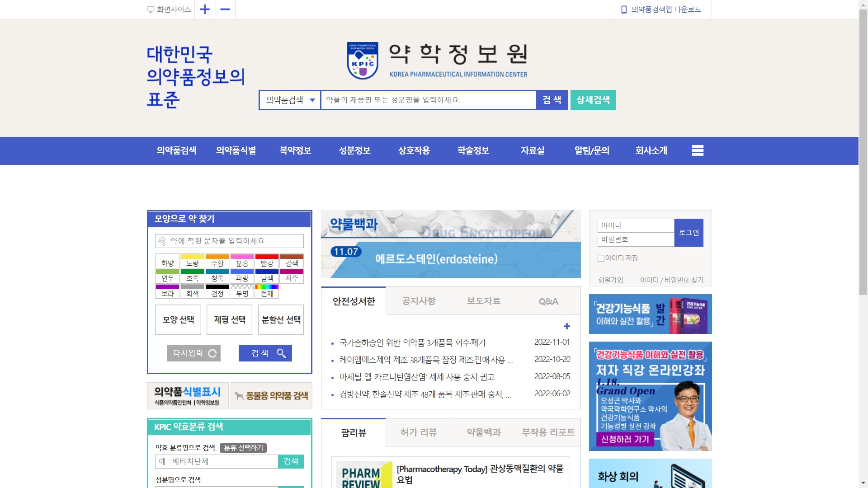The width and height of the screenshot is (868, 488).
Task: Click the blue 검색 button with magnifier icon
Action: (265, 353)
